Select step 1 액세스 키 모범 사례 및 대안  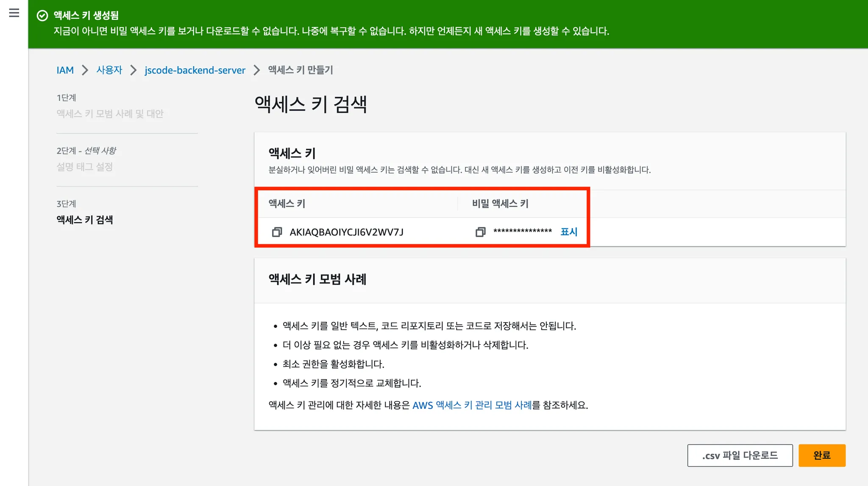[x=110, y=114]
